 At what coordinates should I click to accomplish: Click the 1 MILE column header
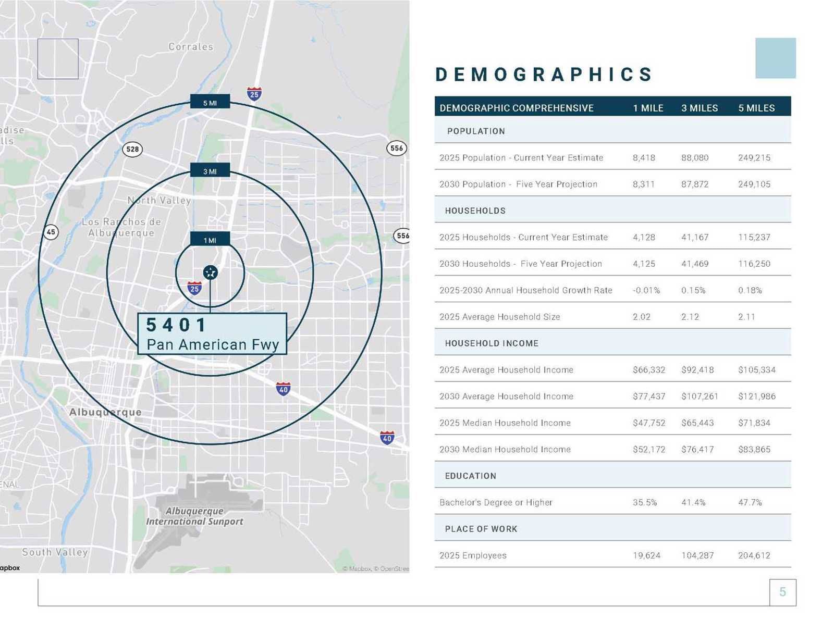[x=648, y=108]
